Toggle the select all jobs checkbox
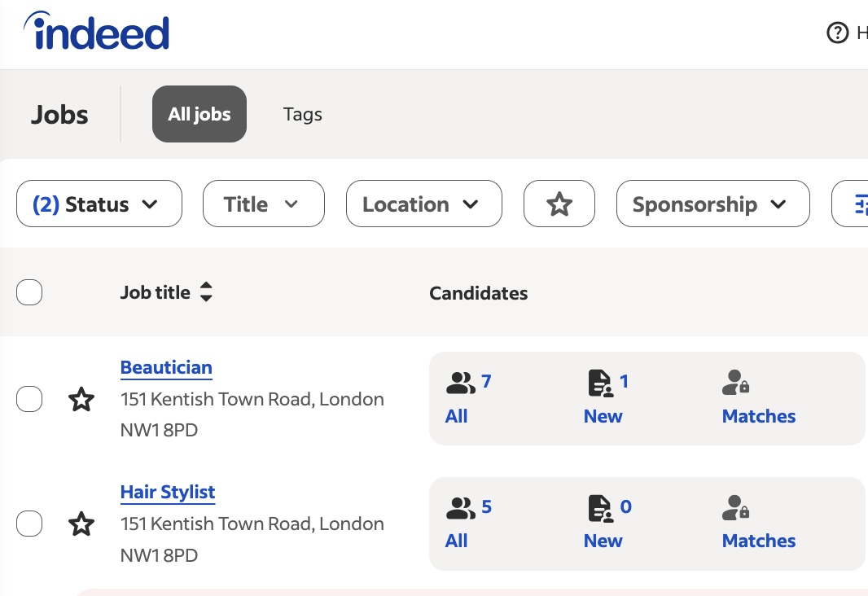 [x=29, y=292]
